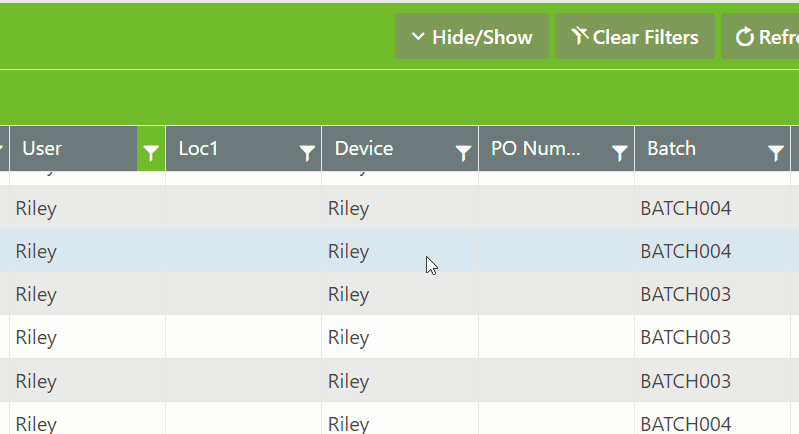Open the Loc1 column filter icon
The width and height of the screenshot is (799, 434).
[307, 152]
